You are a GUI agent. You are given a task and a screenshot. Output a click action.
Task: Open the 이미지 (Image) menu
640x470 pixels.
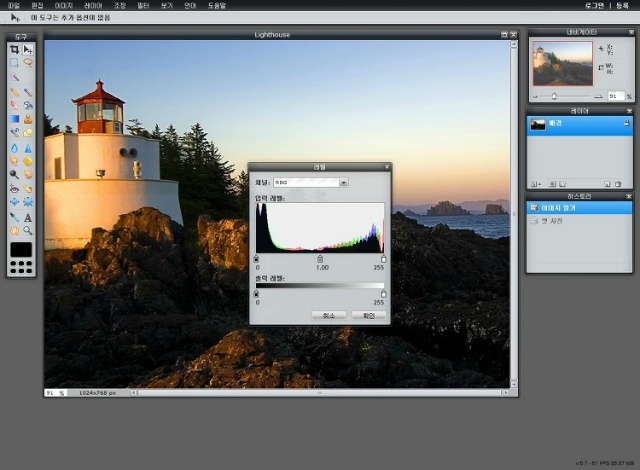(x=64, y=6)
